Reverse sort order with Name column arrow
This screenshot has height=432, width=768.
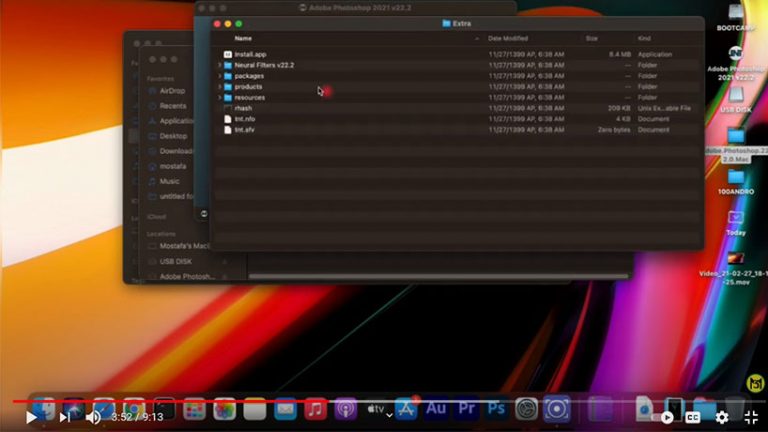click(x=477, y=38)
